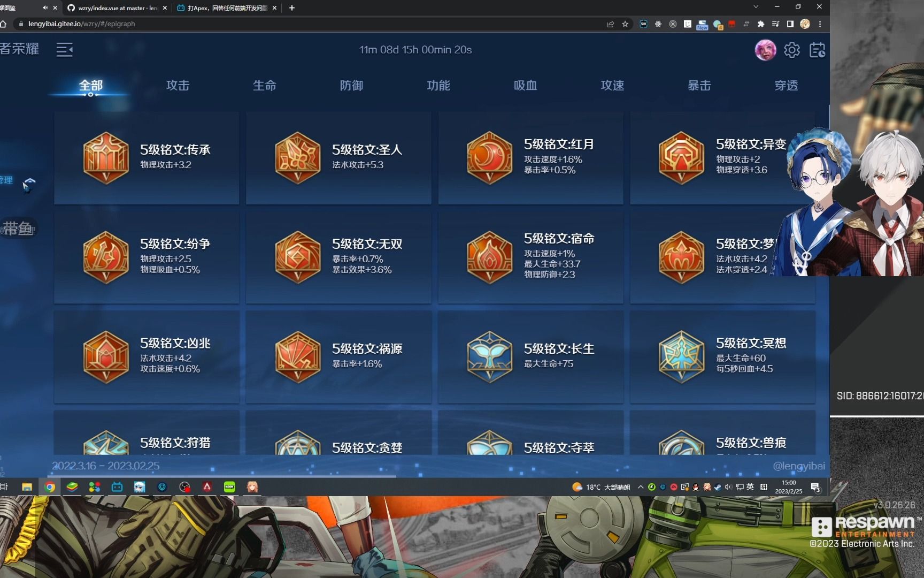Switch to the 攻击 tab
This screenshot has width=924, height=578.
click(x=178, y=86)
